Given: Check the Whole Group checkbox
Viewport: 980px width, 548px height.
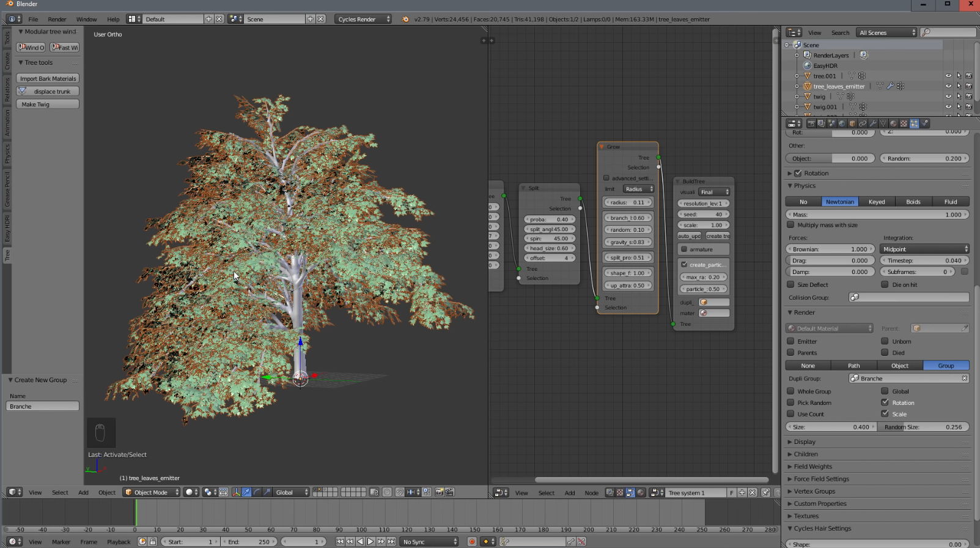Looking at the screenshot, I should tap(791, 391).
